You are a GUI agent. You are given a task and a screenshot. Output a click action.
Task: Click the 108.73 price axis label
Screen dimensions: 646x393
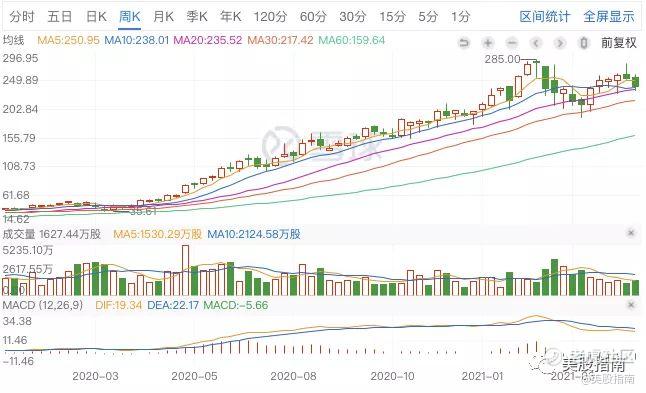coord(19,166)
